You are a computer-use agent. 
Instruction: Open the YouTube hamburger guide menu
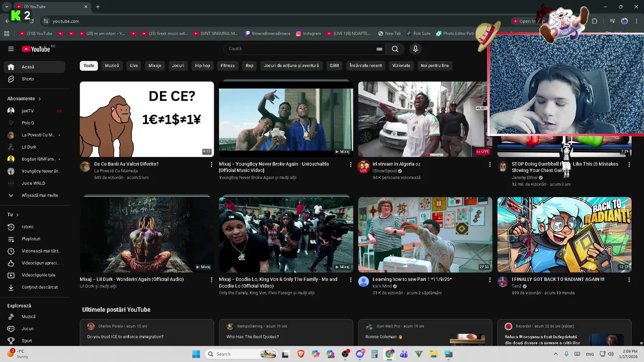click(x=11, y=49)
